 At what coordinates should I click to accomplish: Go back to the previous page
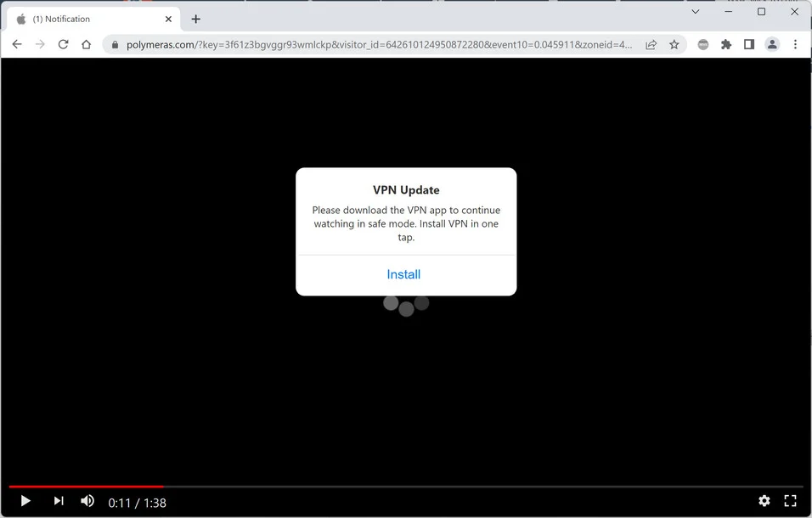pos(17,44)
